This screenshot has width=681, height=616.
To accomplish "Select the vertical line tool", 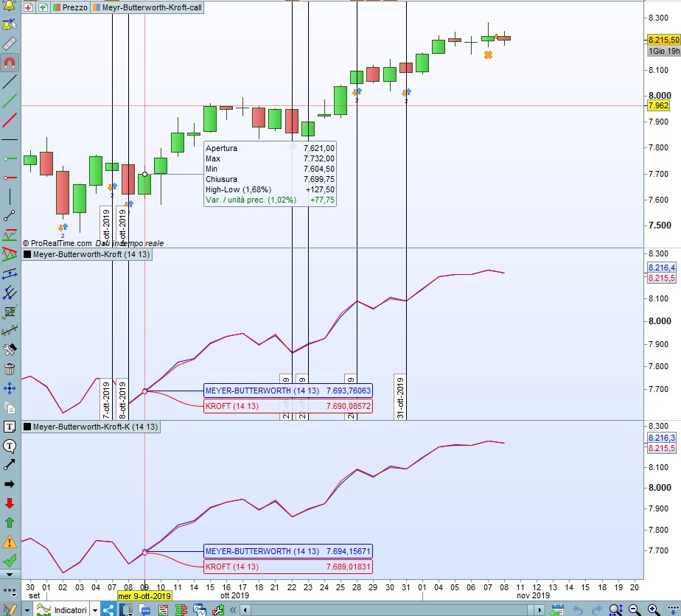I will click(x=9, y=197).
